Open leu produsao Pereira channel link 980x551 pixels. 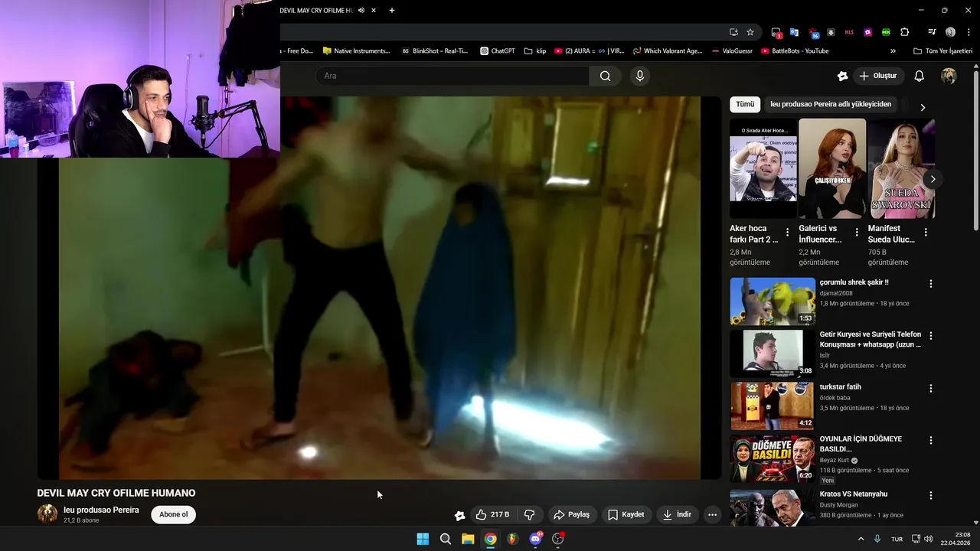click(101, 510)
